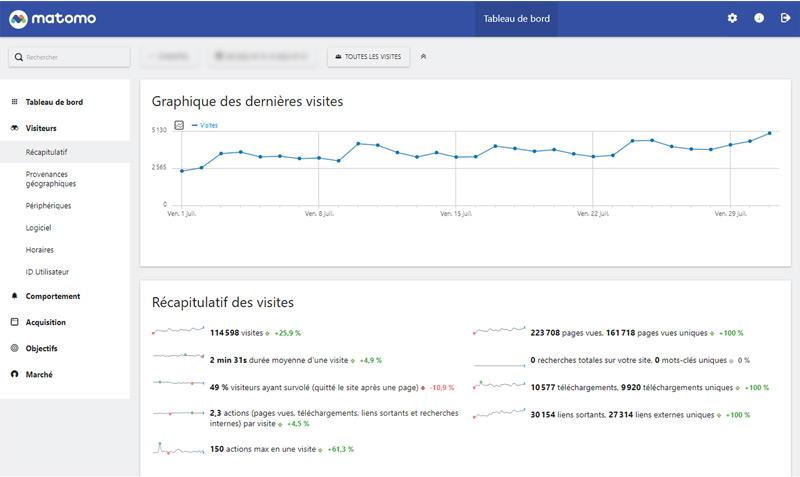Click the Rechercher search field

coord(70,57)
